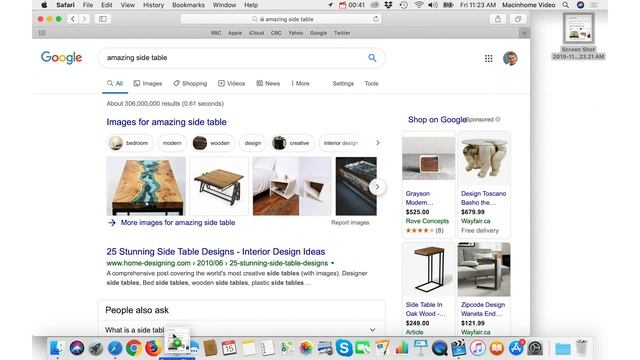Reload the page with the refresh icon
Image resolution: width=640 pixels, height=360 pixels.
pyautogui.click(x=376, y=19)
